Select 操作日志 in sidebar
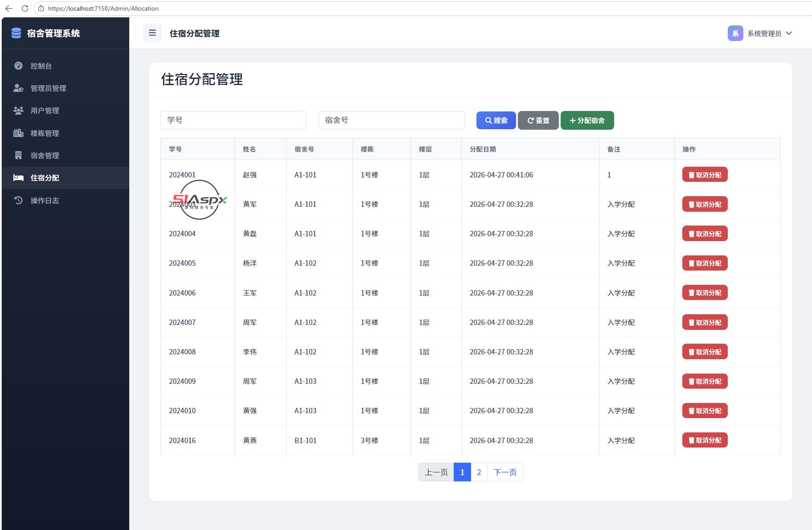The height and width of the screenshot is (530, 812). pos(66,200)
